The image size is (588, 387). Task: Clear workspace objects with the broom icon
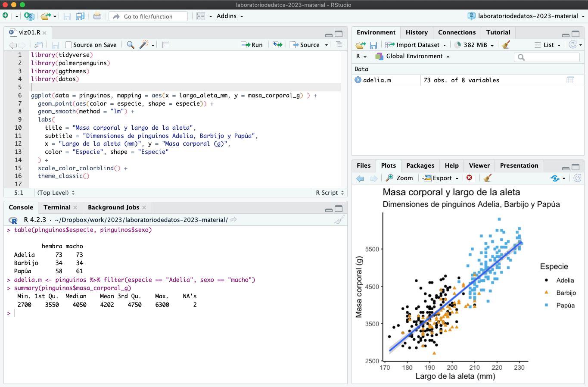click(x=506, y=45)
